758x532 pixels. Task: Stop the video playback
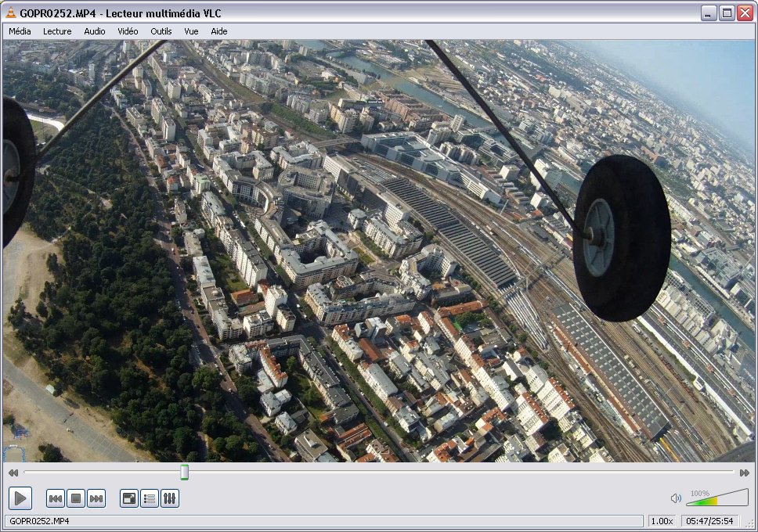point(76,498)
